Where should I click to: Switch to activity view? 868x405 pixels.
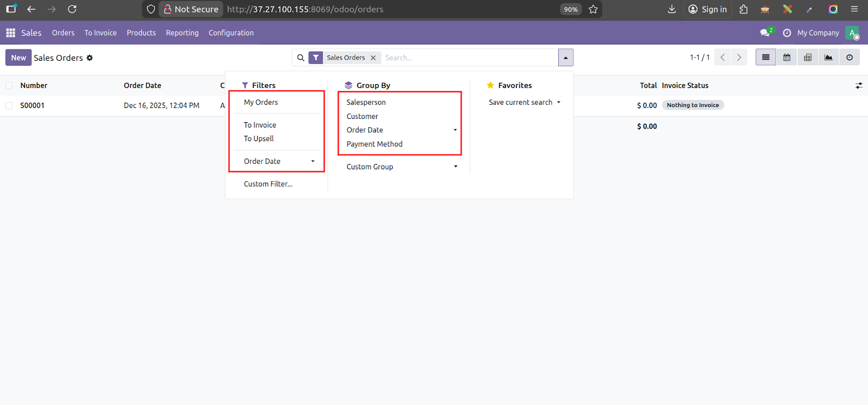pyautogui.click(x=850, y=58)
